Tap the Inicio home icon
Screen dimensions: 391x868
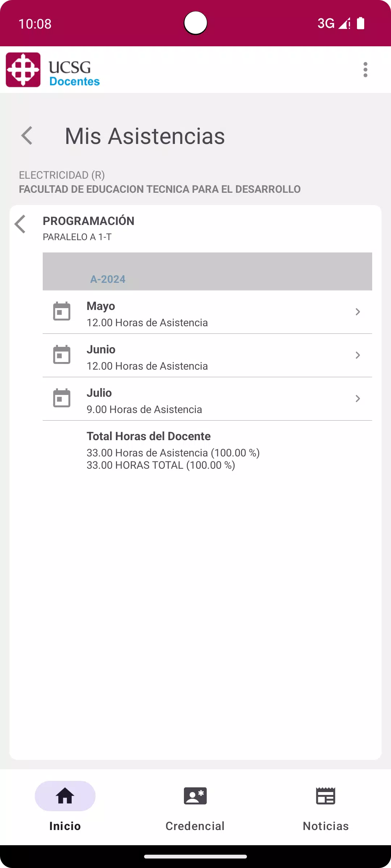[x=65, y=796]
